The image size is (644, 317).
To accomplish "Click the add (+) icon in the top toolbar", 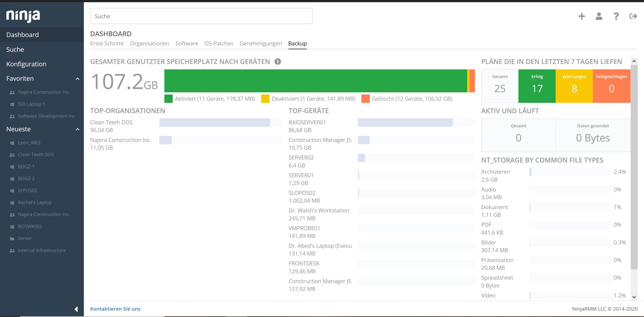I will [x=582, y=16].
